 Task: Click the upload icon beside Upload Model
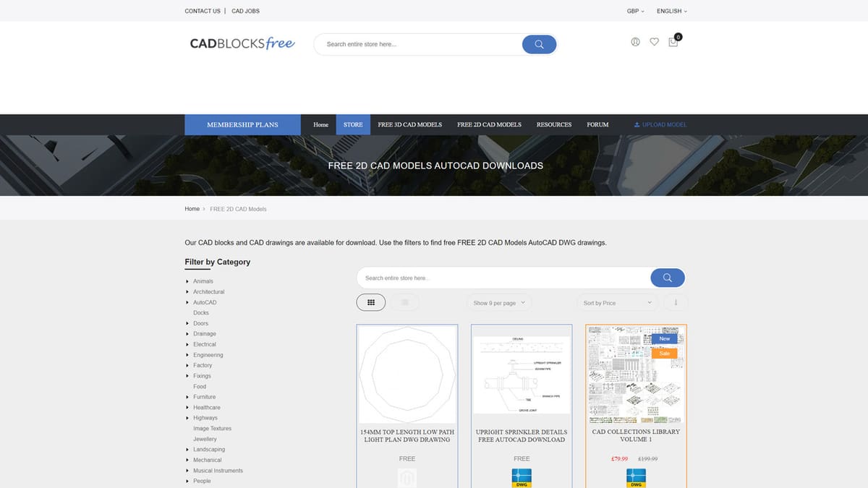[637, 124]
